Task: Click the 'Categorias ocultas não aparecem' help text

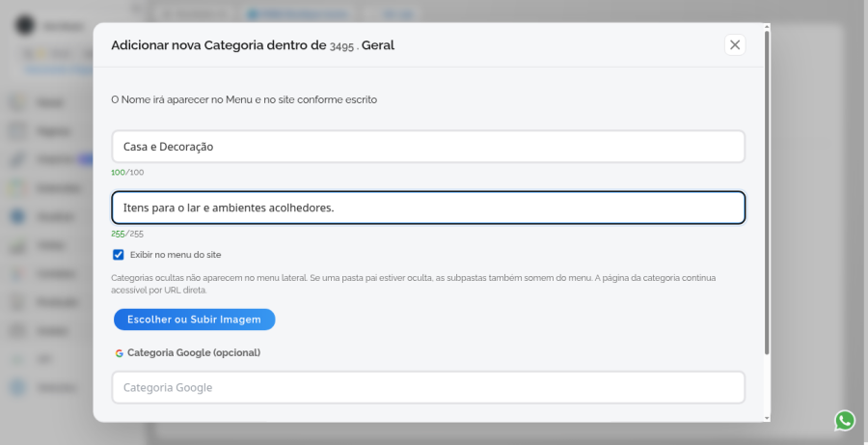Action: pyautogui.click(x=413, y=284)
